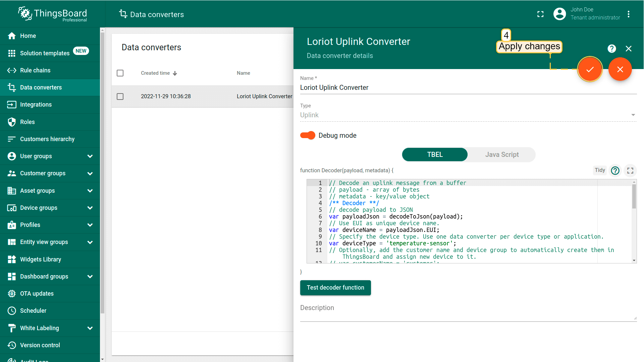Viewport: 644px width, 362px height.
Task: Click the User groups account icon
Action: click(x=12, y=156)
